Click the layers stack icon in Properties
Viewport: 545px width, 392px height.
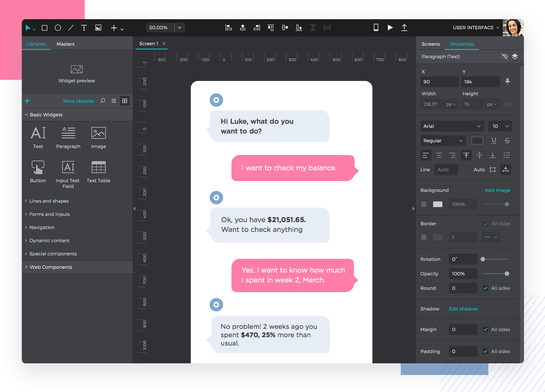[515, 56]
